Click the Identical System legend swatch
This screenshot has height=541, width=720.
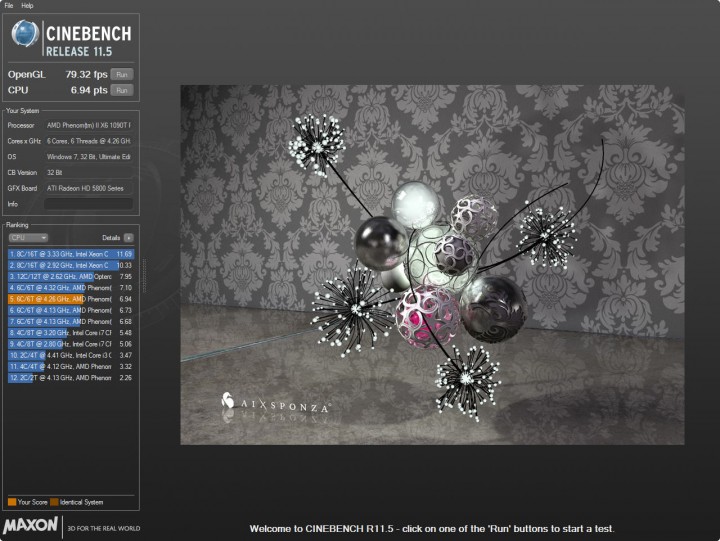pyautogui.click(x=54, y=502)
